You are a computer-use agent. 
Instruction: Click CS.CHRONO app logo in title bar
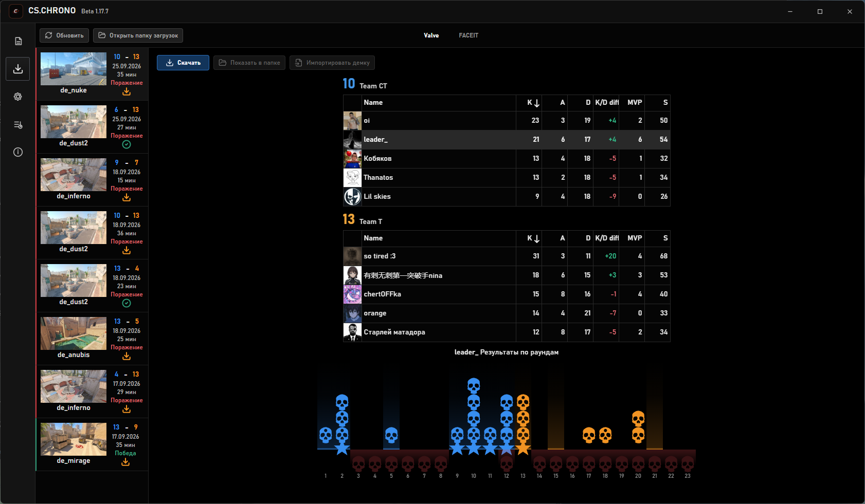[16, 11]
